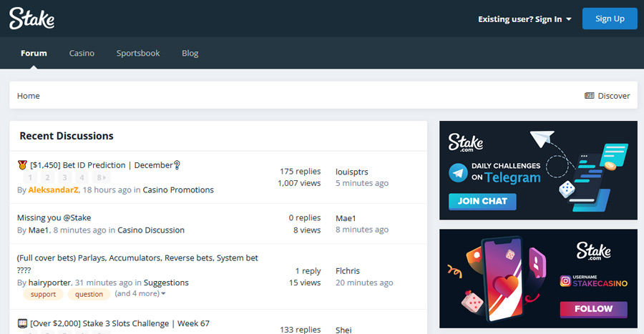
Task: Click the support tag
Action: pyautogui.click(x=43, y=294)
